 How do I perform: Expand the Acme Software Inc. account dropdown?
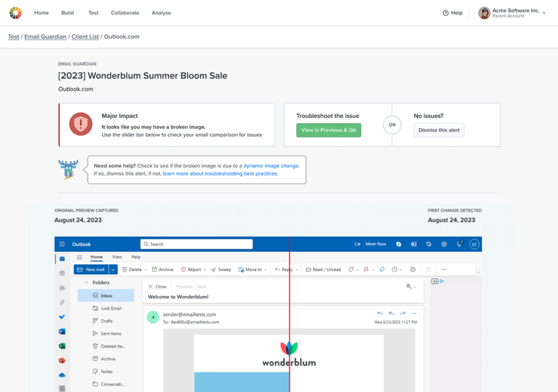tap(544, 13)
